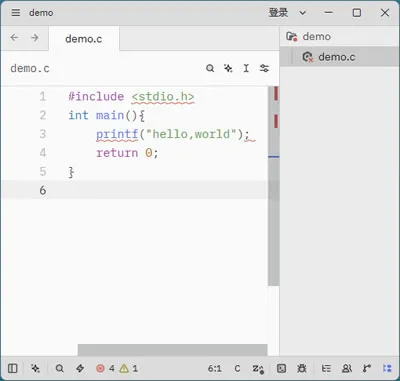Click line number 6 in the gutter

(43, 190)
